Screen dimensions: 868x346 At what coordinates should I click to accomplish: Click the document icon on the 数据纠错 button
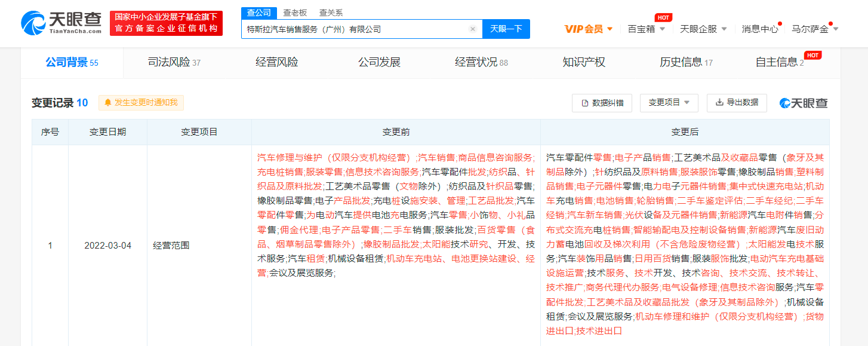tap(585, 103)
